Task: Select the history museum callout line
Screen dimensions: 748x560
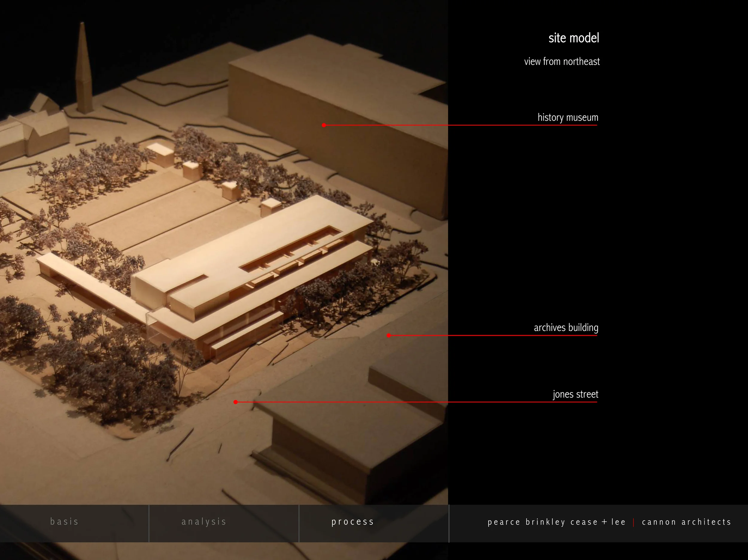Action: click(457, 125)
